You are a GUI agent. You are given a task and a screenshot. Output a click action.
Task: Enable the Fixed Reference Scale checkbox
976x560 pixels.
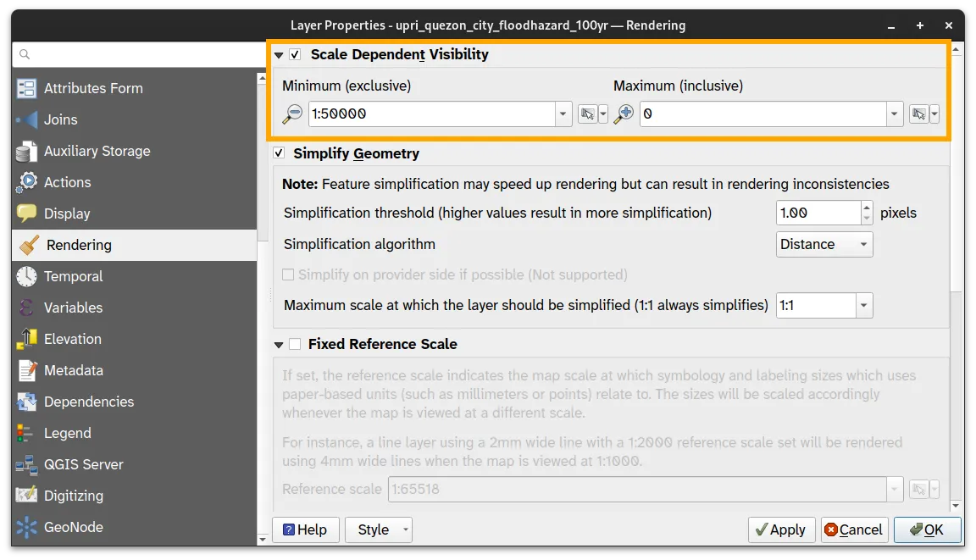click(x=295, y=344)
